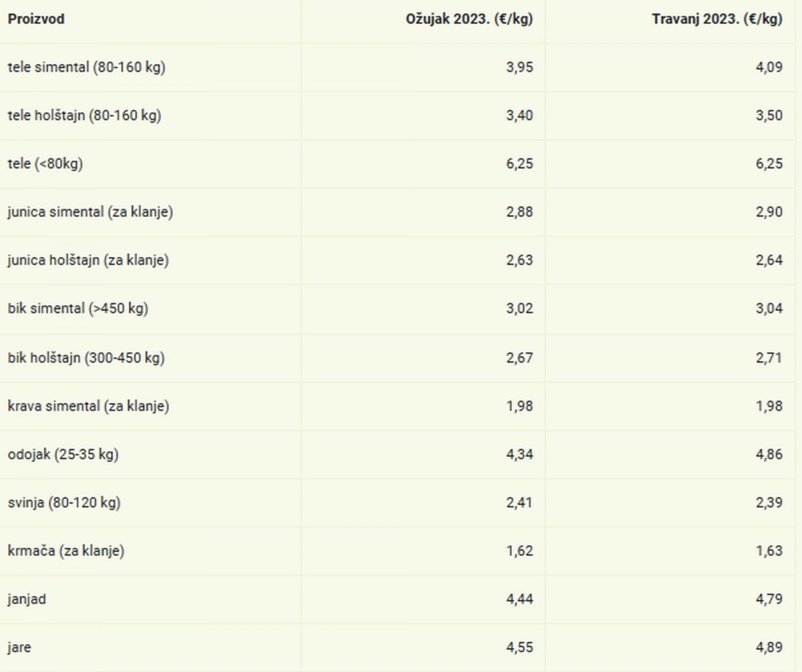
Task: Click the Proizvod column header
Action: click(x=36, y=19)
